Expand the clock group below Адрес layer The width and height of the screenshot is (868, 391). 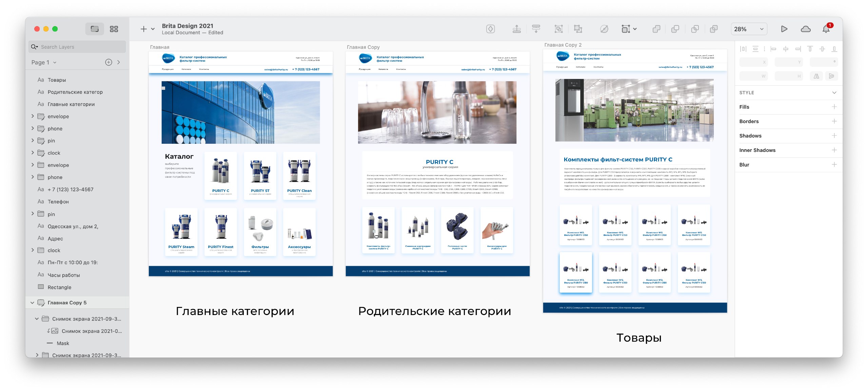(33, 250)
